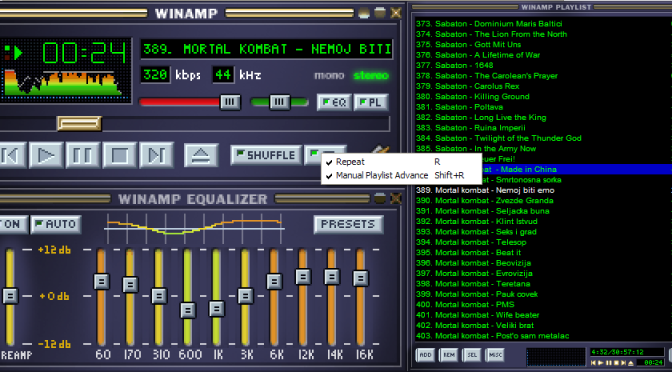Click the playlist REM button
This screenshot has width=672, height=372.
[x=448, y=355]
